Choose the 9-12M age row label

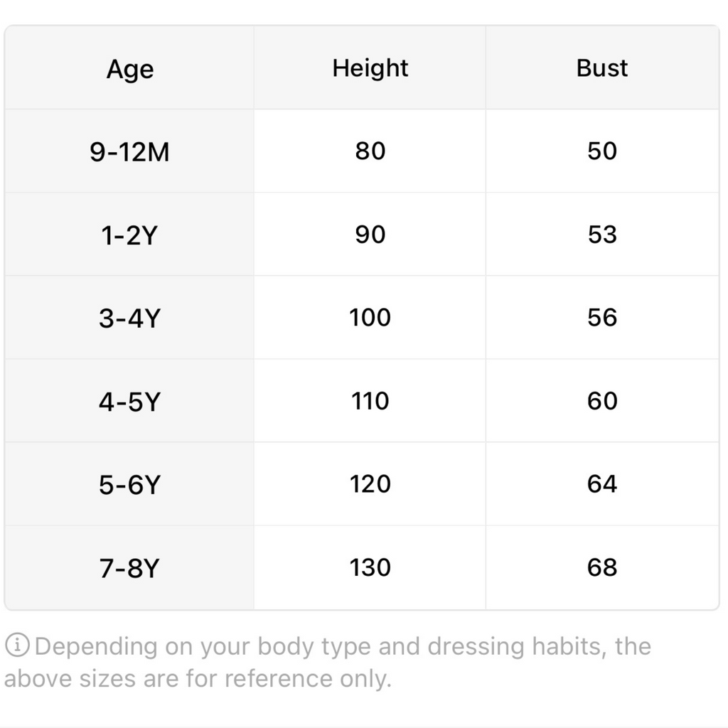click(x=130, y=151)
